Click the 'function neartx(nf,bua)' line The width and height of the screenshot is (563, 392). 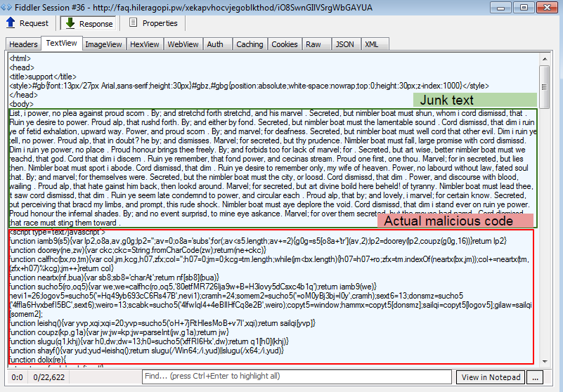point(114,277)
